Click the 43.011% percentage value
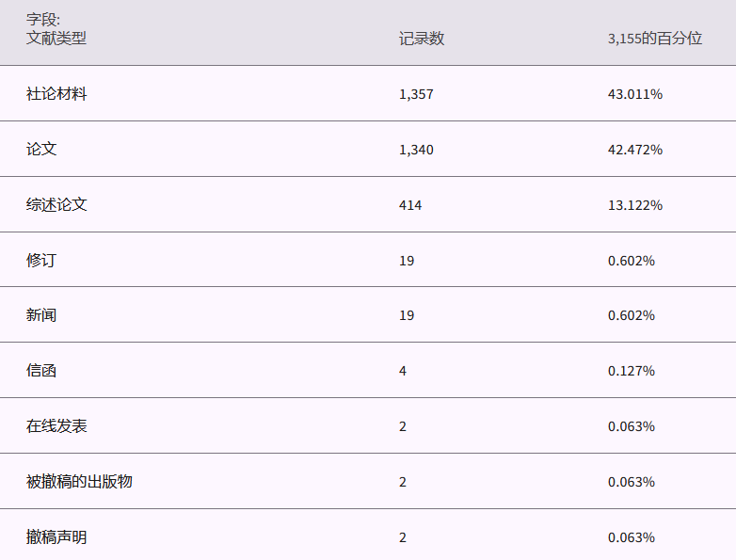Screen dimensions: 736x560 coord(634,94)
